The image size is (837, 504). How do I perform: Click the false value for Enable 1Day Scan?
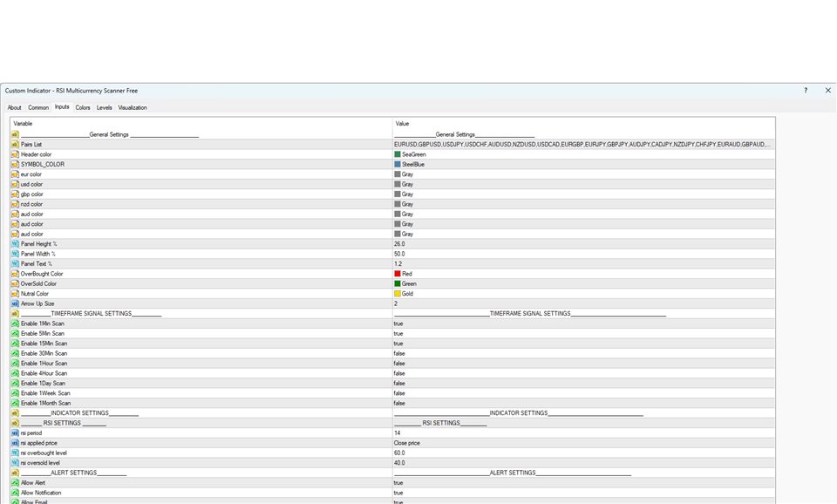pyautogui.click(x=399, y=384)
